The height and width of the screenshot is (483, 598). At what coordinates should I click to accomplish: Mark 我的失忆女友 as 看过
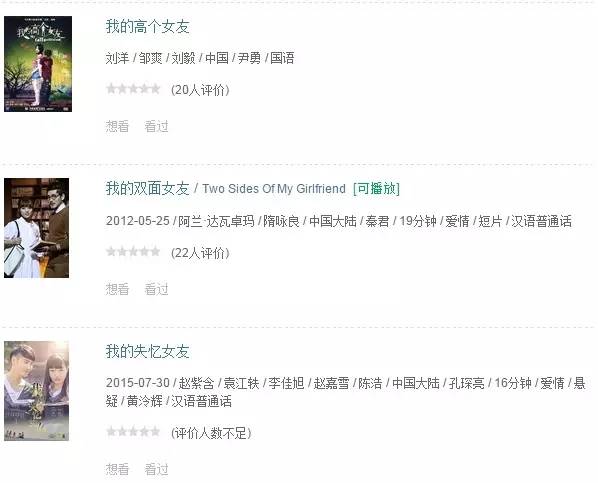(x=156, y=469)
